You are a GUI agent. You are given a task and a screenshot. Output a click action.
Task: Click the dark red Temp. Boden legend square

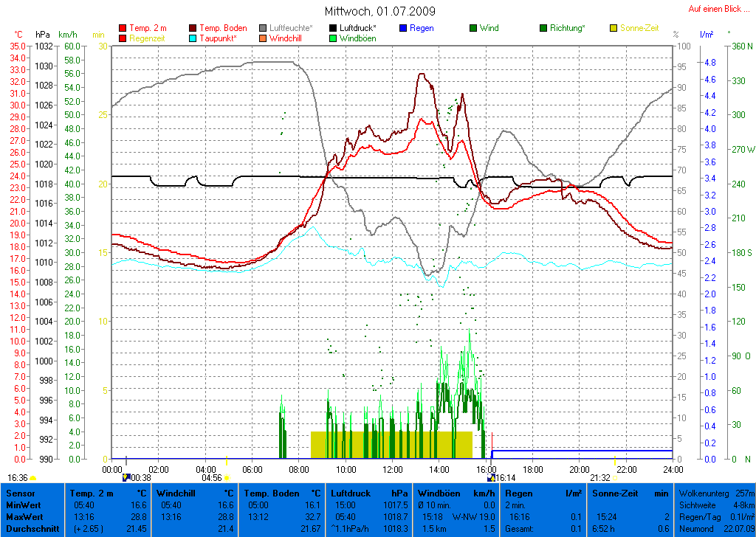point(193,28)
